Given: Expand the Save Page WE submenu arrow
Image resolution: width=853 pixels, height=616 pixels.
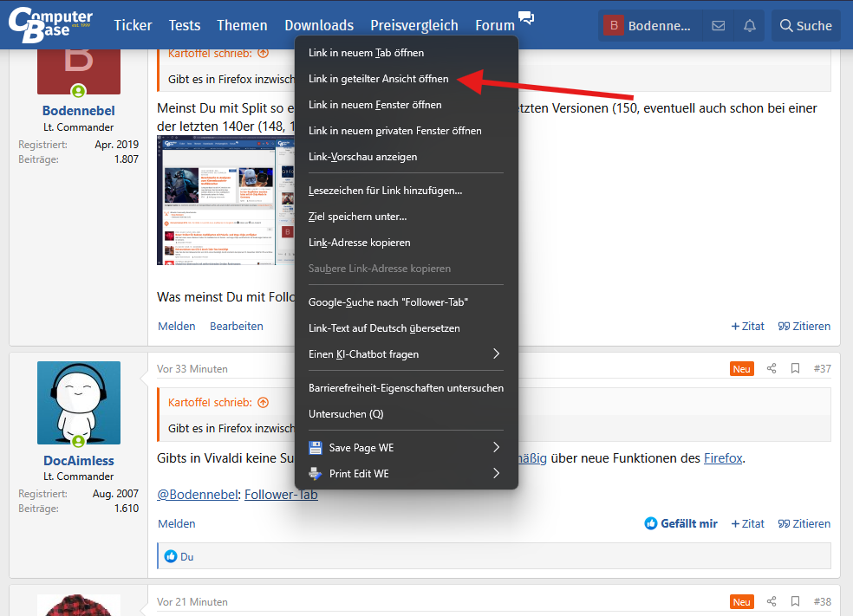Looking at the screenshot, I should click(496, 447).
